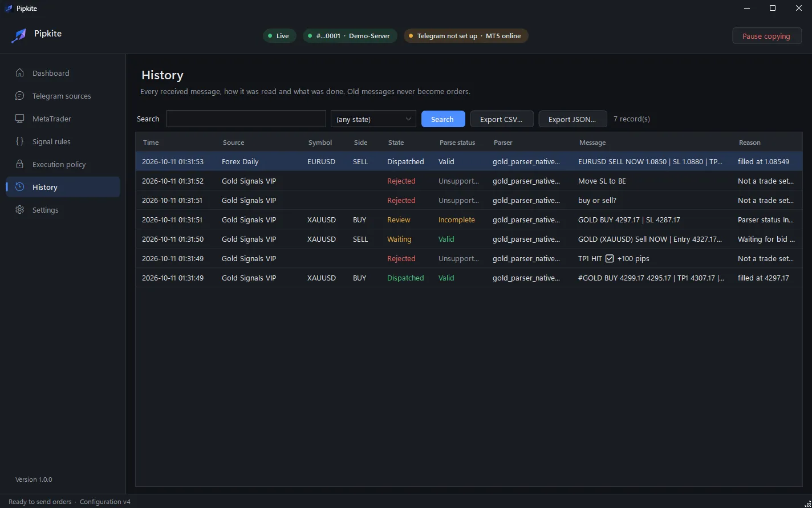Click the MetaTrader monitor icon

click(20, 119)
